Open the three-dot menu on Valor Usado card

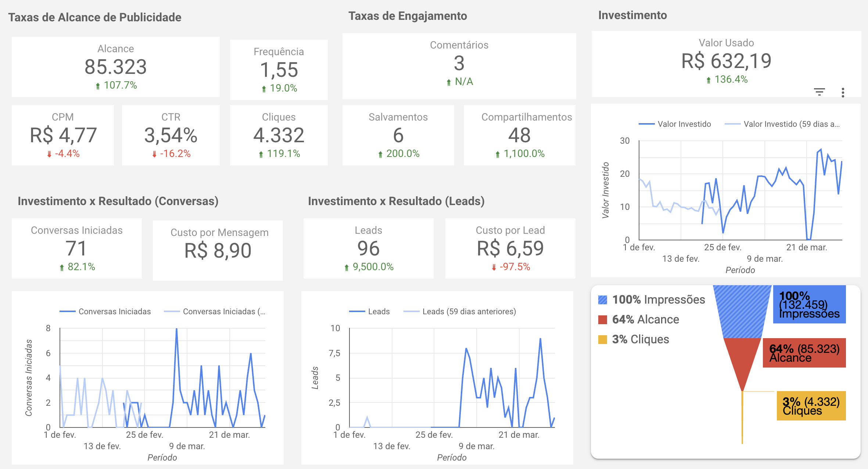[x=843, y=92]
